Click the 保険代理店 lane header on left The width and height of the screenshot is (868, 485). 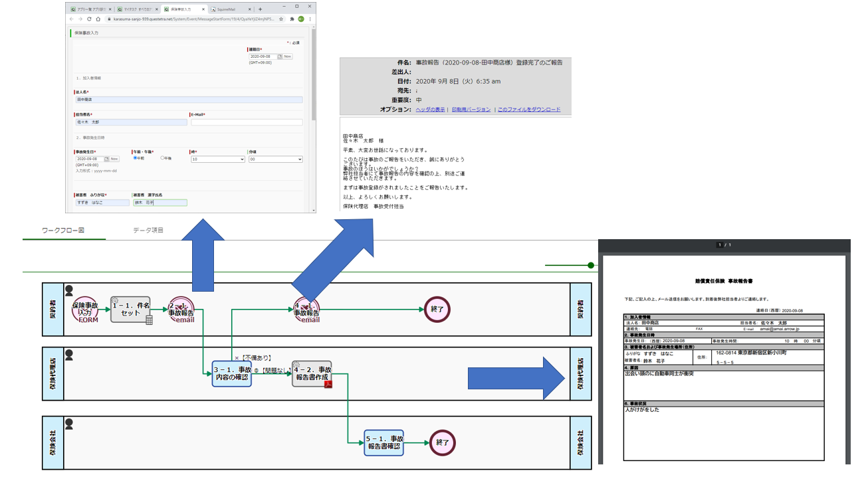click(53, 374)
